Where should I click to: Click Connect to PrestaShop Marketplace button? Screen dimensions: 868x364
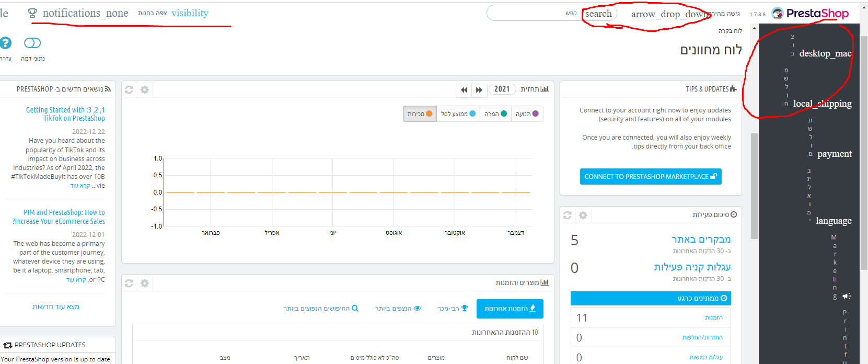click(651, 176)
